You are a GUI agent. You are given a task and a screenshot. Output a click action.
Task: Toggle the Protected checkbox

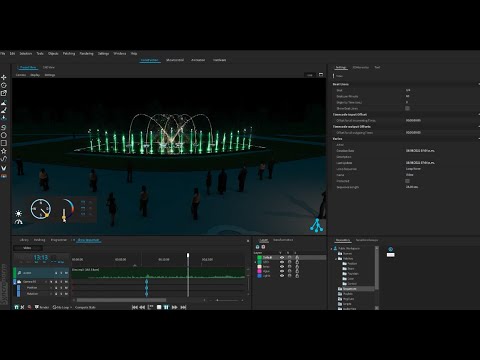407,181
